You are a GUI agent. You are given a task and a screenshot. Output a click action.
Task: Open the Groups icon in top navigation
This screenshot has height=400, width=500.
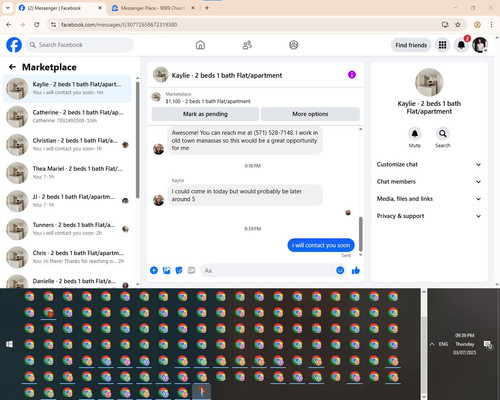point(294,45)
